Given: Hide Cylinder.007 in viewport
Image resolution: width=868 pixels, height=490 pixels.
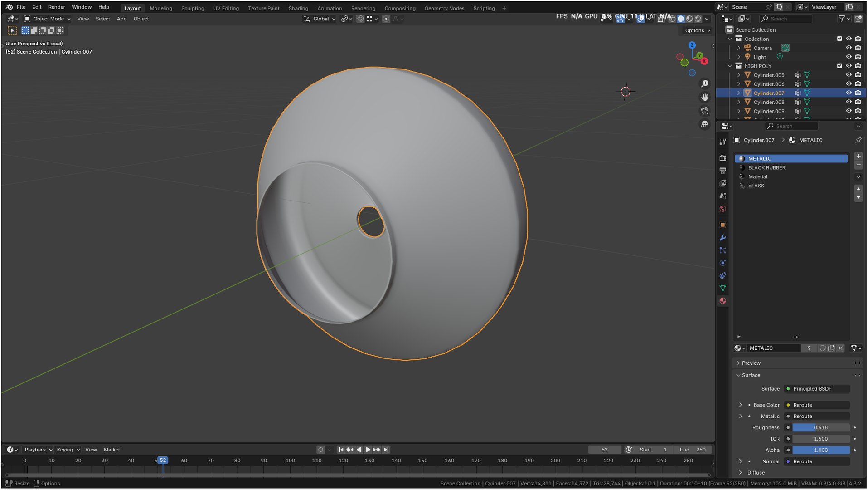Looking at the screenshot, I should coord(849,93).
